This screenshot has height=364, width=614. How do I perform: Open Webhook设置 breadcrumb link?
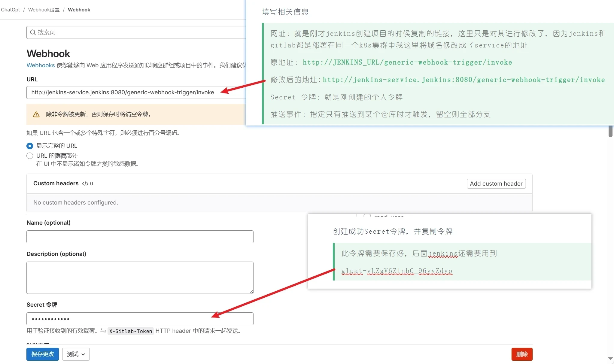(x=44, y=10)
